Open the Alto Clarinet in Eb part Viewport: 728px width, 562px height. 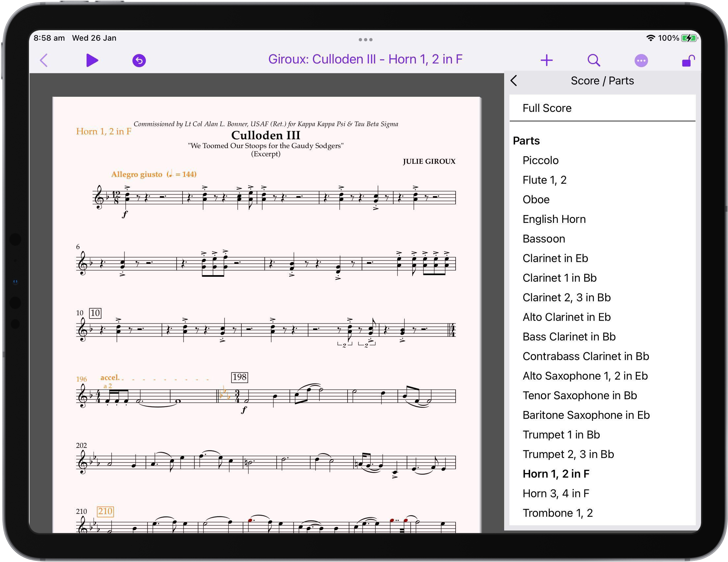point(602,317)
